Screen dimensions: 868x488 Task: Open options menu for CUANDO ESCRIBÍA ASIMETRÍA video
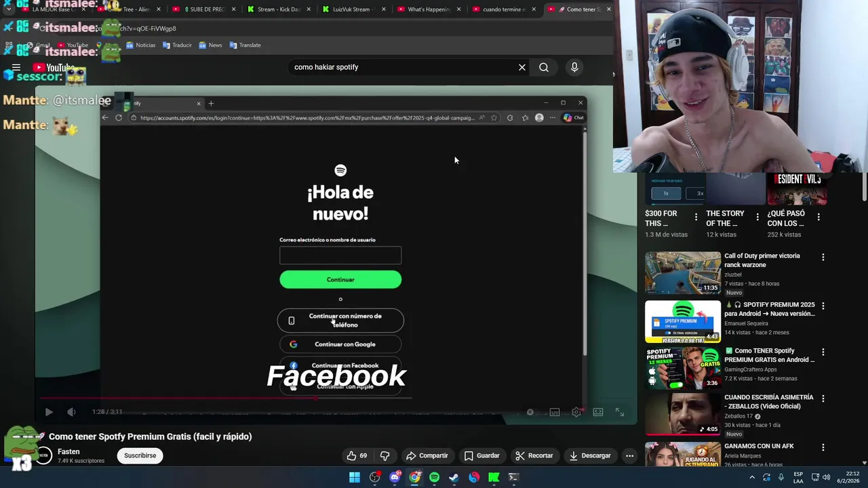[823, 399]
